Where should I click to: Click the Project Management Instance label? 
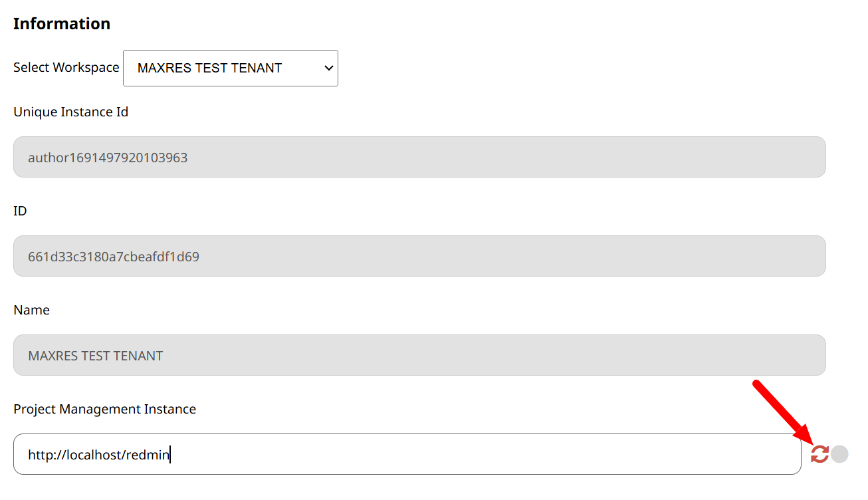pyautogui.click(x=104, y=409)
